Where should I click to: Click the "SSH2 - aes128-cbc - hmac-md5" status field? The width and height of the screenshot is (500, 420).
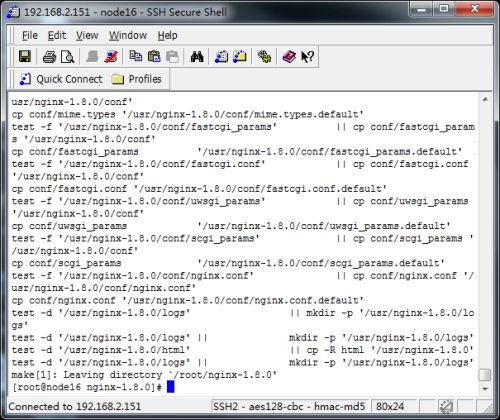coord(289,406)
